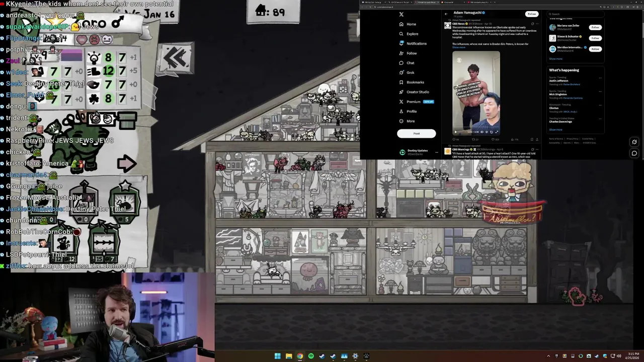
Task: Click the double-arrow collapse sign in the game
Action: 176,59
